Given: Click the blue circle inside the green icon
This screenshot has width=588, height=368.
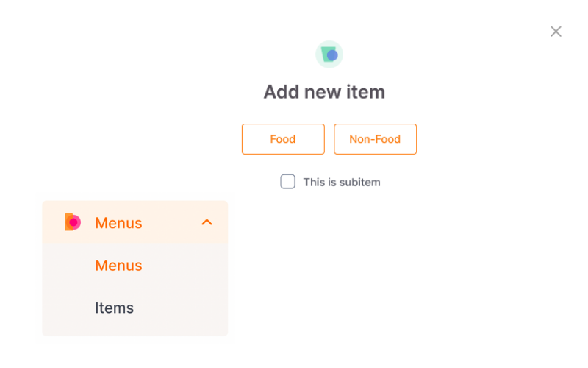Looking at the screenshot, I should click(x=333, y=56).
